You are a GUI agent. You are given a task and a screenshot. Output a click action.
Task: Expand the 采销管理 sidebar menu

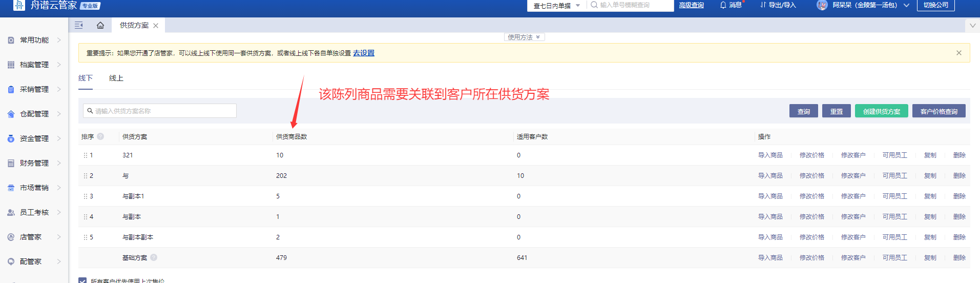click(x=34, y=89)
